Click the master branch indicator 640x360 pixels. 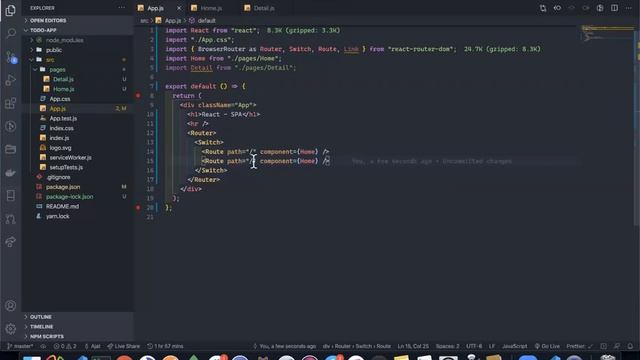click(20, 346)
